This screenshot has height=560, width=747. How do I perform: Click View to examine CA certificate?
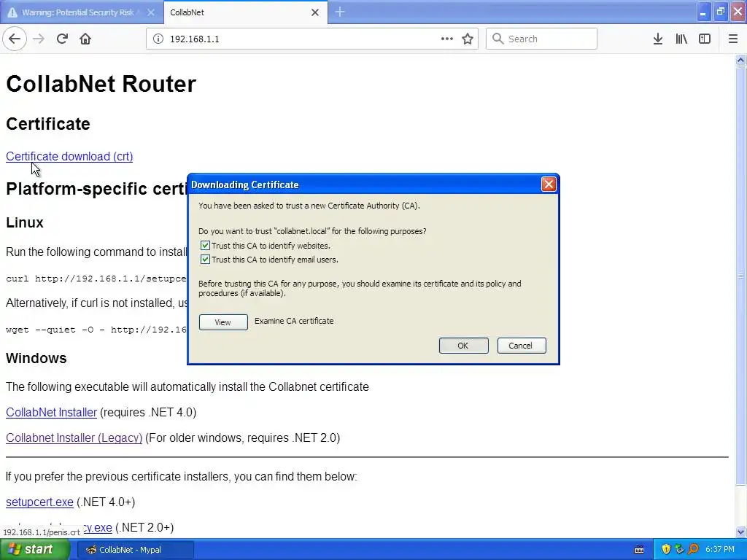pyautogui.click(x=223, y=322)
